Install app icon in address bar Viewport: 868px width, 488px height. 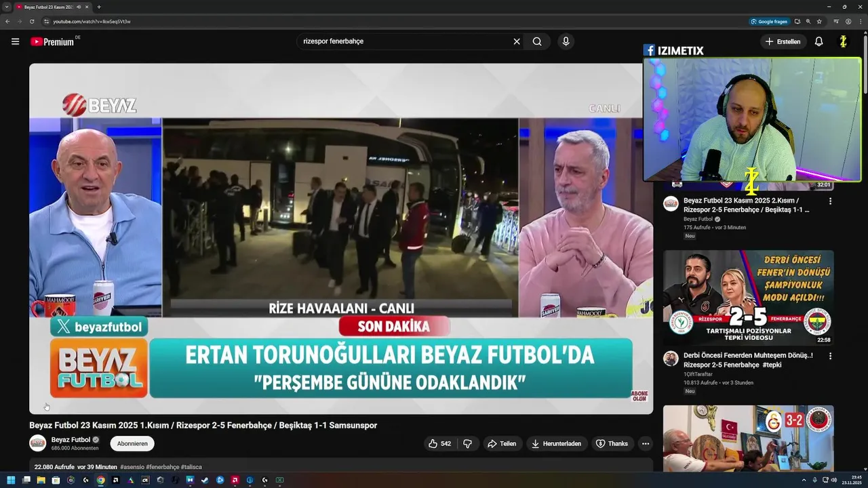(x=797, y=21)
